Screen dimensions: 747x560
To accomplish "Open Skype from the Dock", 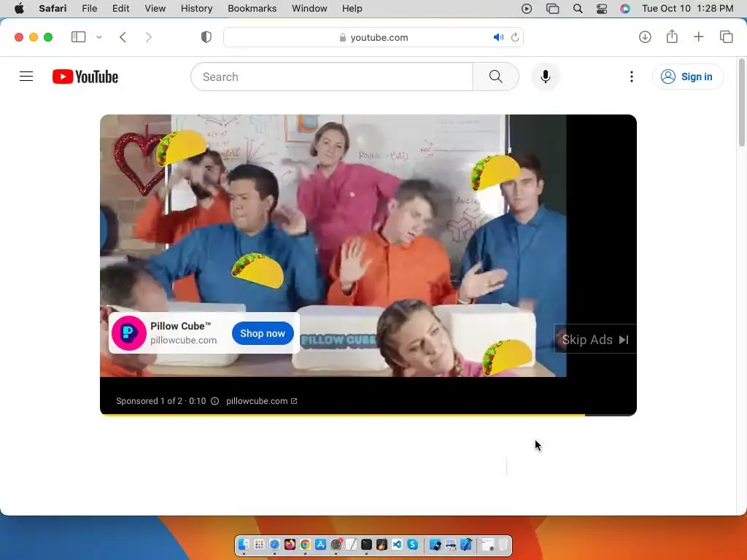I will coord(413,544).
